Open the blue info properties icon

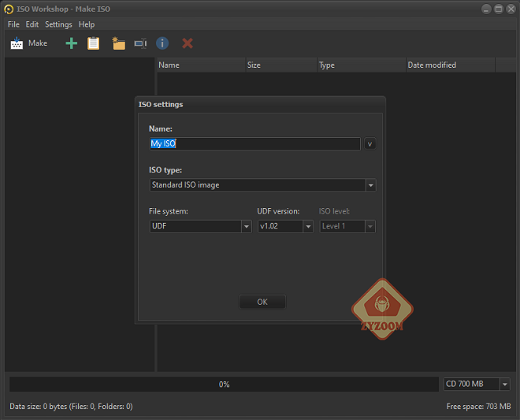[162, 43]
